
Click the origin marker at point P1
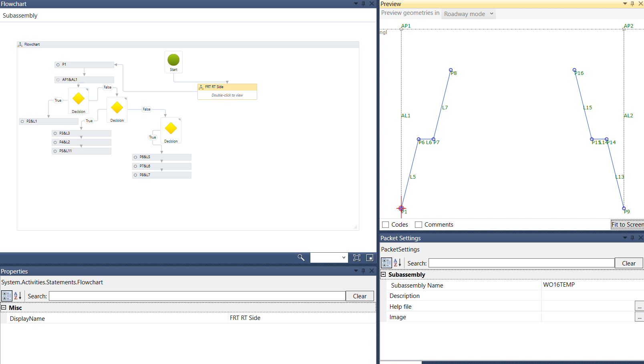coord(401,208)
